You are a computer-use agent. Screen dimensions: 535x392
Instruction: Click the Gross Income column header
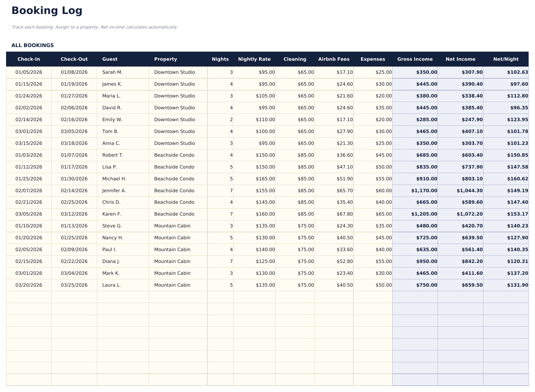(415, 59)
